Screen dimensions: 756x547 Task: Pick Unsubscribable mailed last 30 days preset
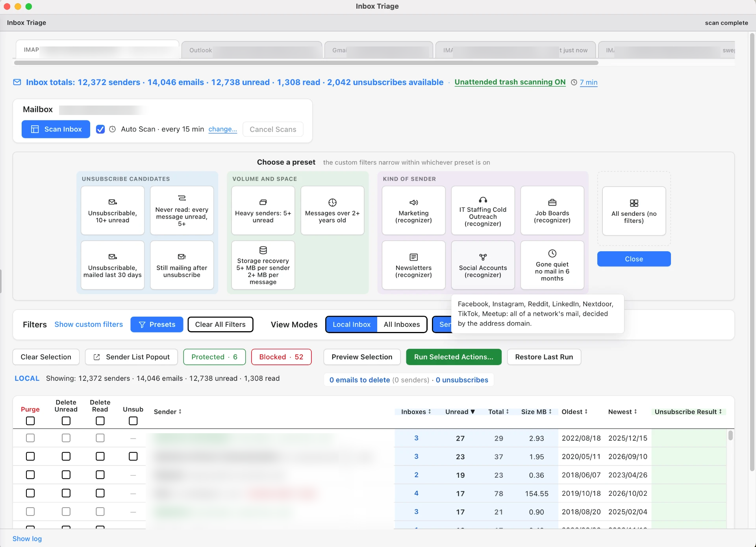[x=113, y=265]
